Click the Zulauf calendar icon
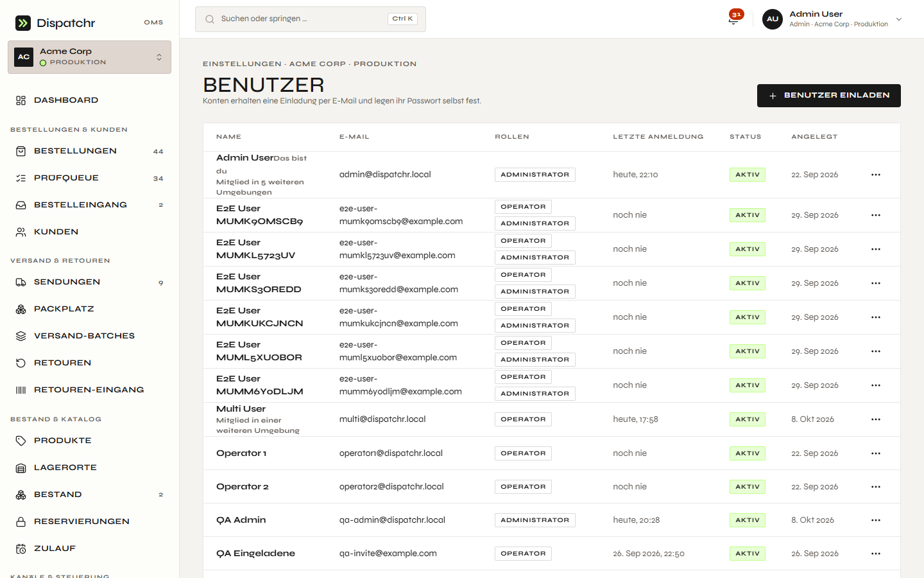This screenshot has height=578, width=924. [x=21, y=548]
